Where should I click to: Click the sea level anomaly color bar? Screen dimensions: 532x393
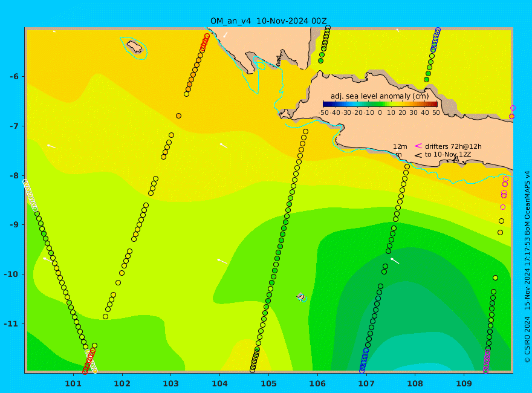point(380,104)
